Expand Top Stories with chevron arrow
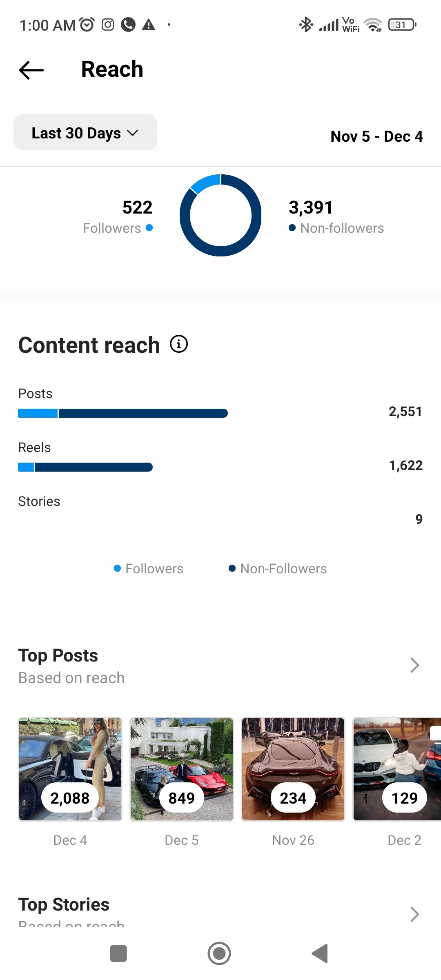 (414, 914)
